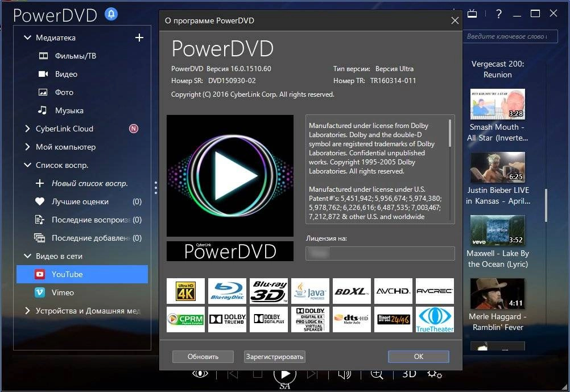Collapse the Видео в сети chevron

pos(27,256)
